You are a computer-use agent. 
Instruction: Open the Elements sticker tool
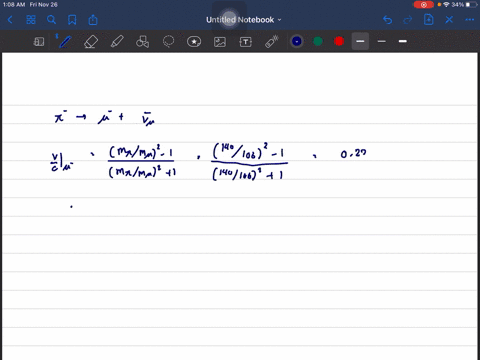point(194,42)
